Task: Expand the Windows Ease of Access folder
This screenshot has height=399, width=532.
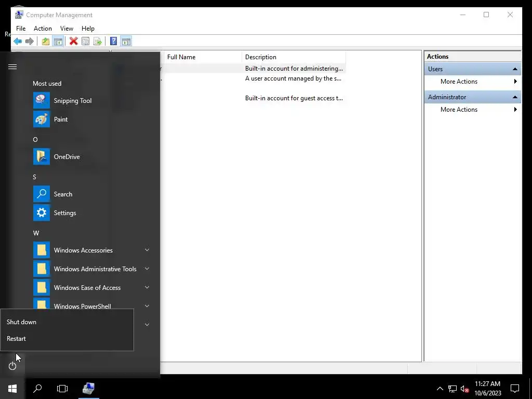Action: tap(91, 287)
